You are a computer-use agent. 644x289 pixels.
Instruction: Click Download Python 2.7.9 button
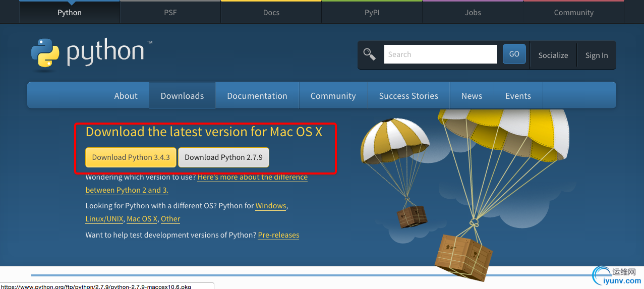click(224, 157)
